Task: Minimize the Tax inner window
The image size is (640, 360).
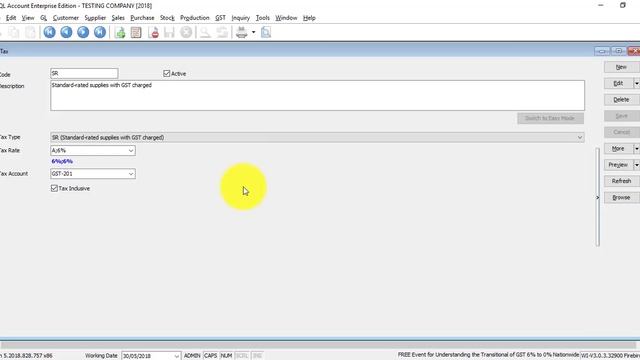Action: 602,51
